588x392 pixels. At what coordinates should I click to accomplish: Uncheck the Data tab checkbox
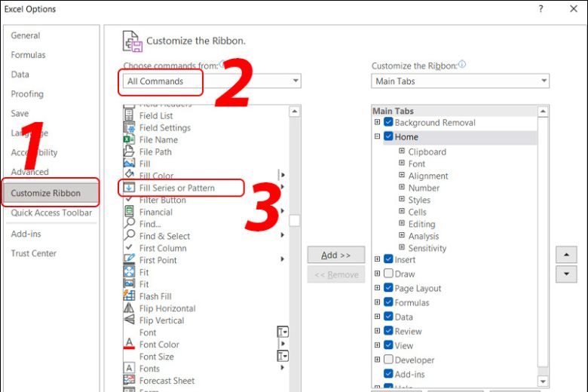pyautogui.click(x=388, y=316)
